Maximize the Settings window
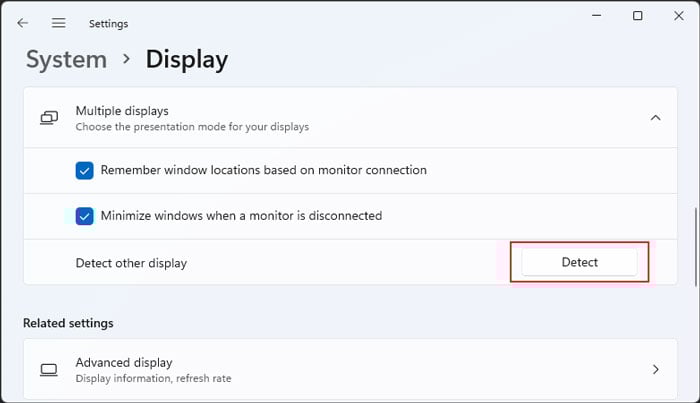 click(638, 16)
